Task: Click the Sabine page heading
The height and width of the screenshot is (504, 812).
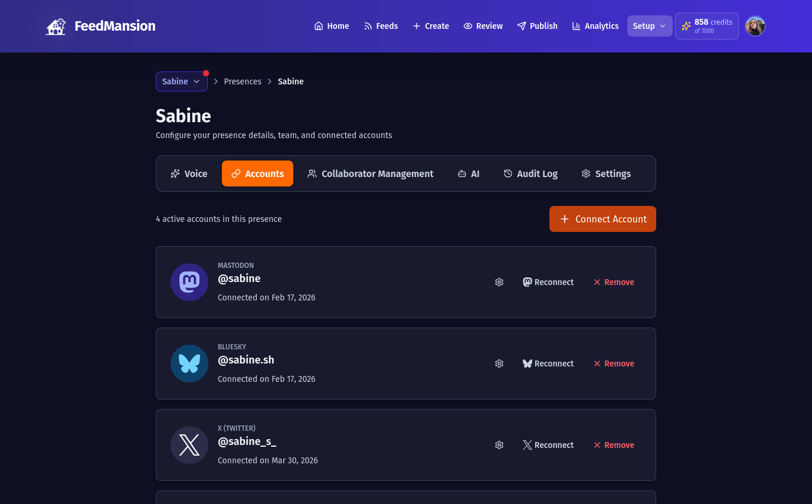Action: point(184,116)
